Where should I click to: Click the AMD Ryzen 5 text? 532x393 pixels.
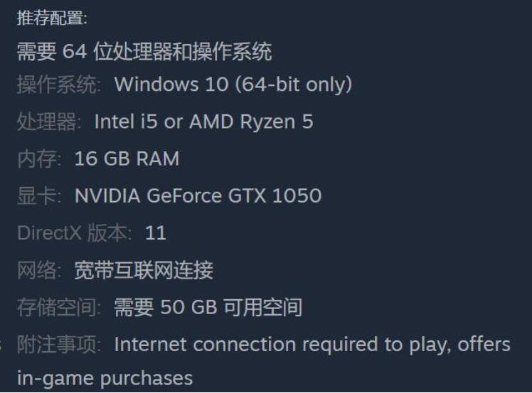coord(251,122)
